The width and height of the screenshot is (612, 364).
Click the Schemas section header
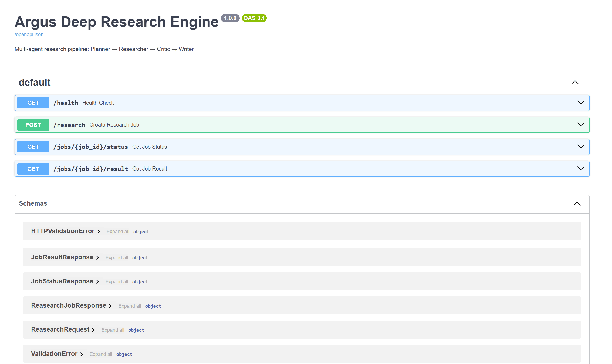(x=33, y=203)
